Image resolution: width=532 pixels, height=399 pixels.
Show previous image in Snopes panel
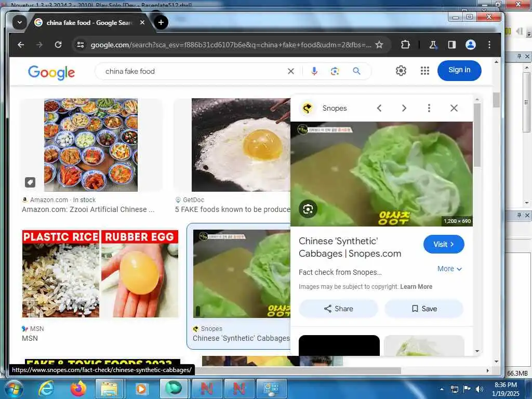pyautogui.click(x=379, y=108)
